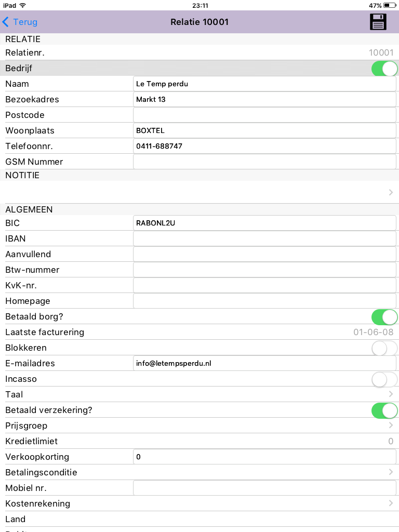
Task: Expand the Prijsgroep options
Action: click(199, 426)
